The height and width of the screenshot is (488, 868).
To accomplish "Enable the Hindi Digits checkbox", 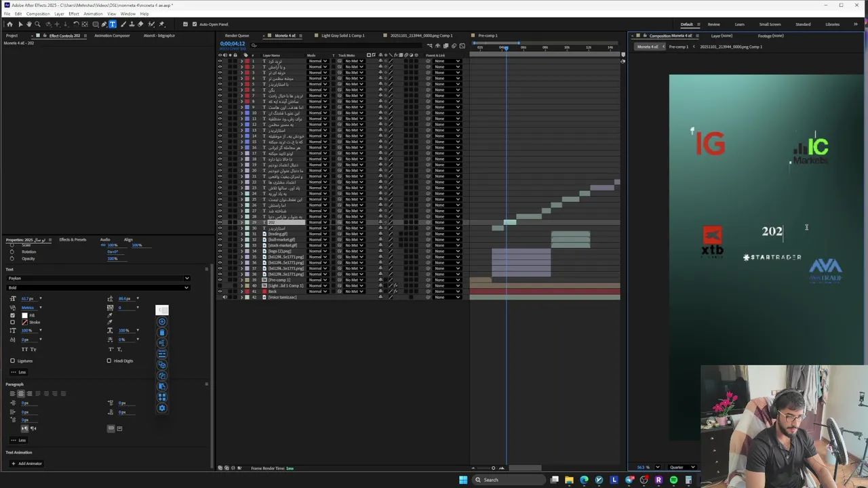I will [x=108, y=361].
